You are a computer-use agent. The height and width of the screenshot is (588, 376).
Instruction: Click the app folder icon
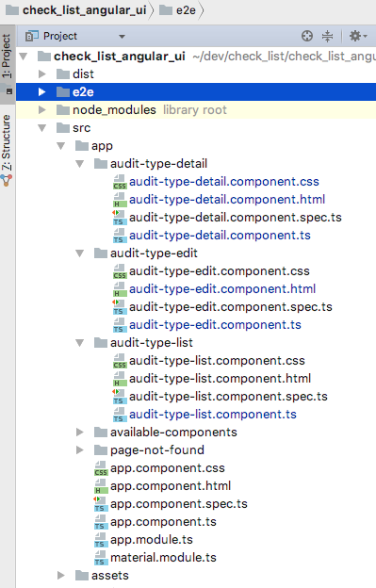click(x=82, y=145)
